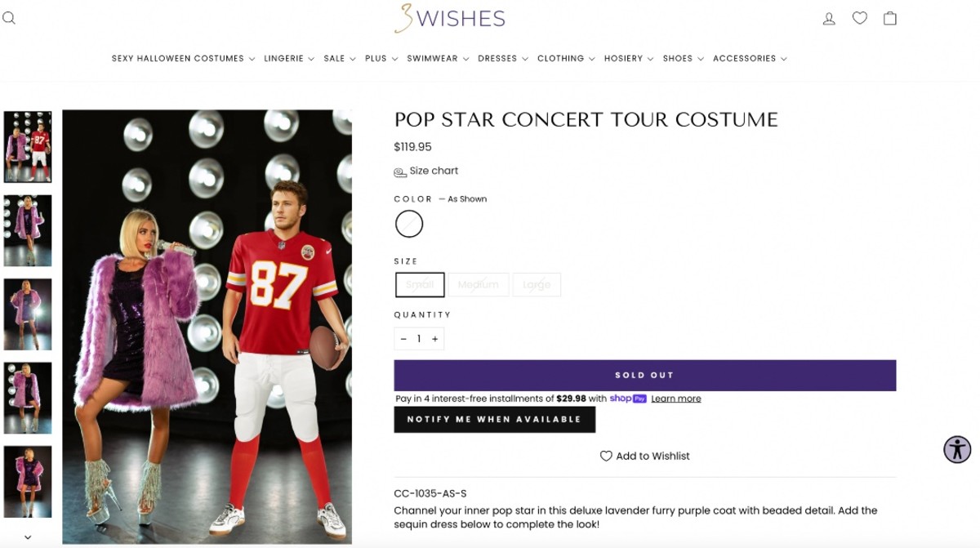Open the Accessories menu item
The height and width of the screenshot is (548, 980).
click(750, 59)
